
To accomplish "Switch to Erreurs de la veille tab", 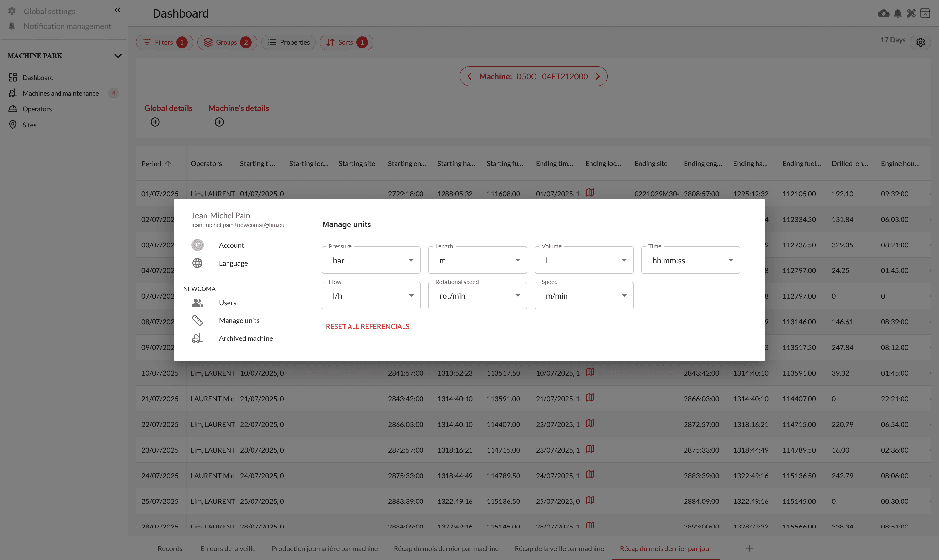I will click(x=228, y=549).
